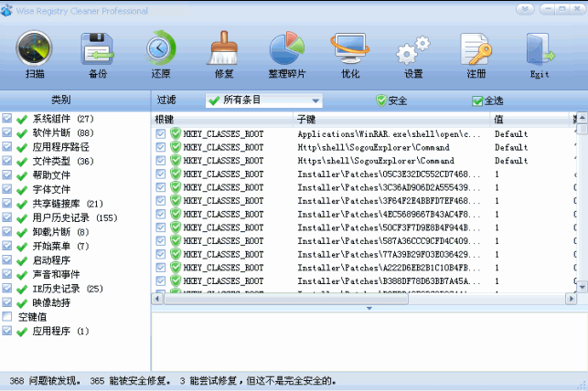Screen dimensions: 588x391
Task: Click the Wise Registry Cleaner app logo
Action: click(6, 11)
